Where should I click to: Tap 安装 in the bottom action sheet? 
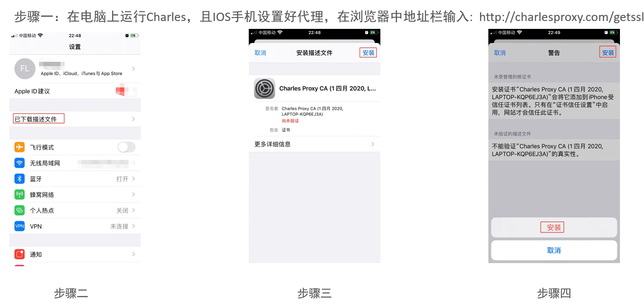[554, 228]
